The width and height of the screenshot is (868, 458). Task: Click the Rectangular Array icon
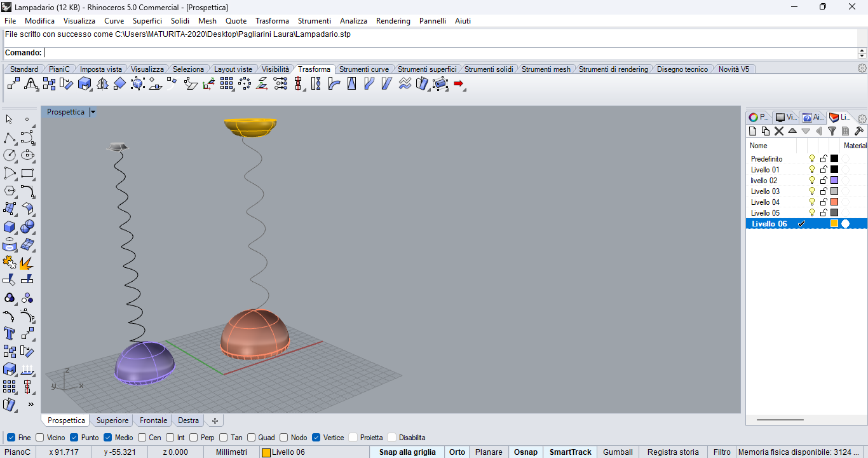[x=227, y=84]
